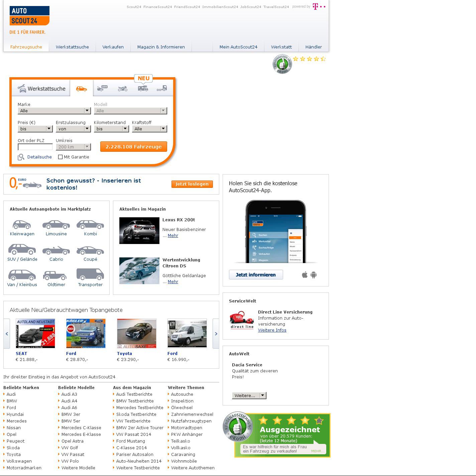
Task: Choose the Cabrio body type icon
Action: coord(56,250)
